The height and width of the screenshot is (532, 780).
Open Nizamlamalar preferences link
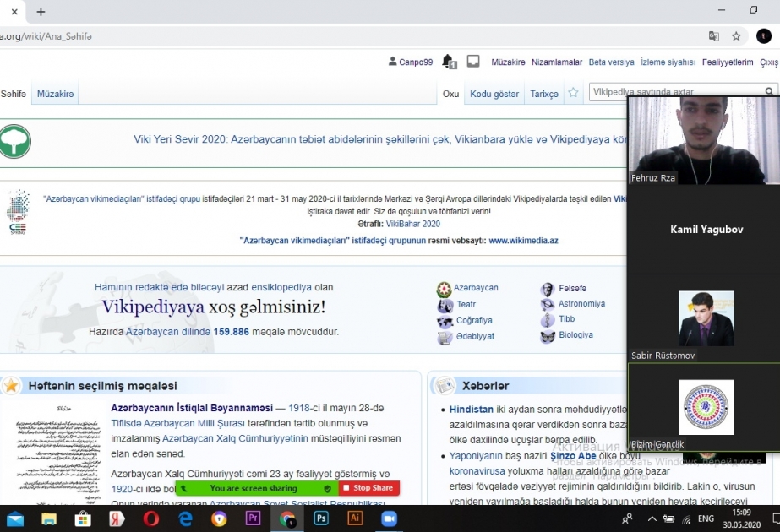pos(557,62)
